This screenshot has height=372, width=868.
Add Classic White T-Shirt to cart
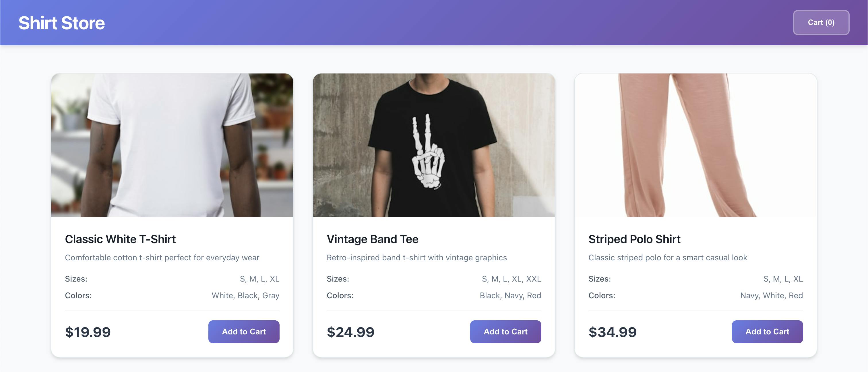[x=244, y=332]
